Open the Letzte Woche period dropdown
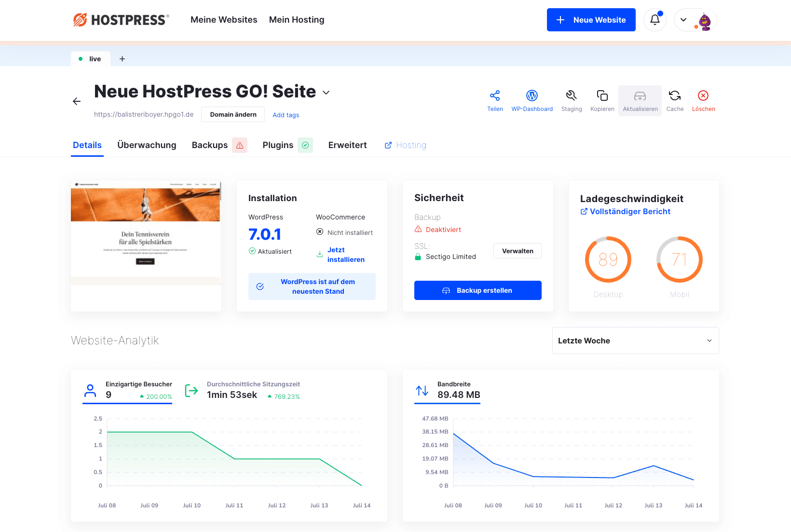 click(x=635, y=341)
